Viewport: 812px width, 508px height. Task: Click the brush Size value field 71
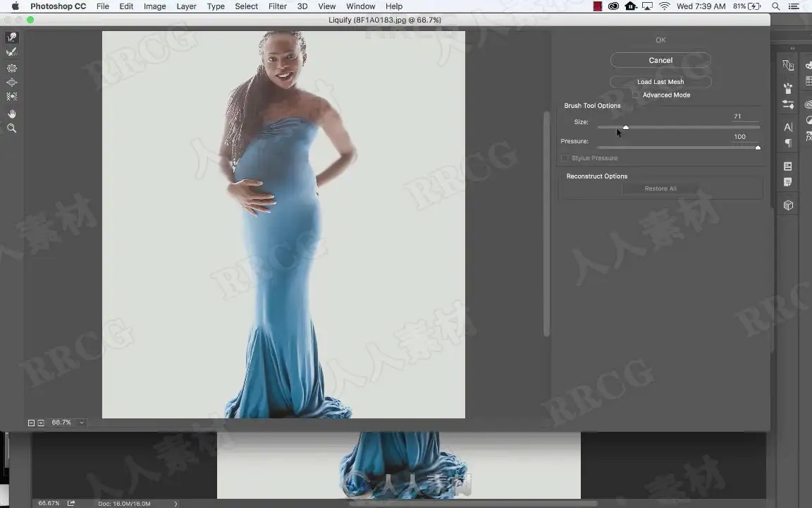point(744,116)
